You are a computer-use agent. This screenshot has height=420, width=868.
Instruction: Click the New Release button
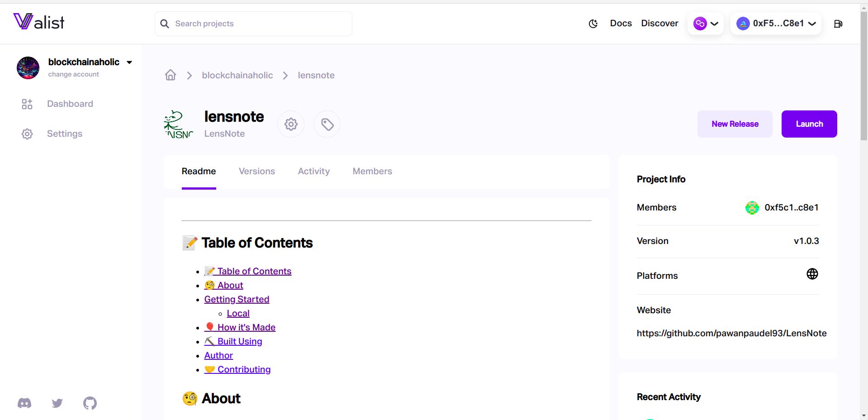click(x=735, y=124)
